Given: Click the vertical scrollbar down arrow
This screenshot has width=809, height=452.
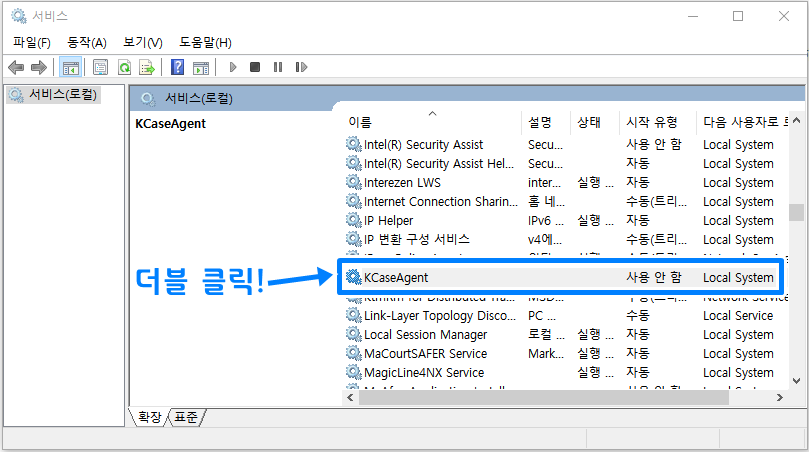Looking at the screenshot, I should pyautogui.click(x=797, y=381).
